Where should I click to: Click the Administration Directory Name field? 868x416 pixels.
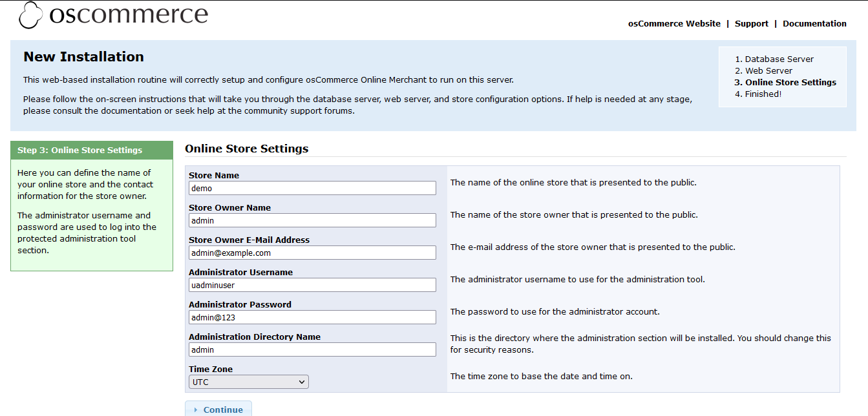point(312,349)
